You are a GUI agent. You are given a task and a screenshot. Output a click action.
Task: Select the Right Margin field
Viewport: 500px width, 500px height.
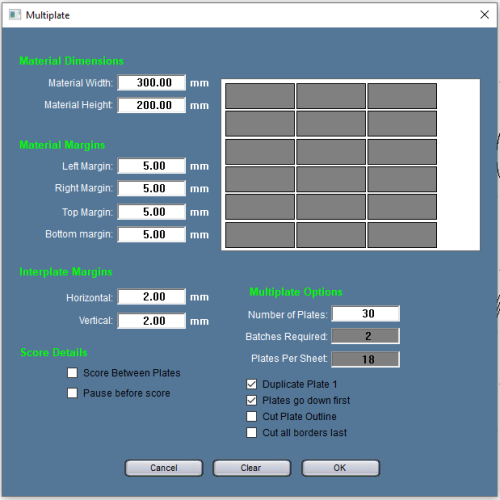[152, 188]
